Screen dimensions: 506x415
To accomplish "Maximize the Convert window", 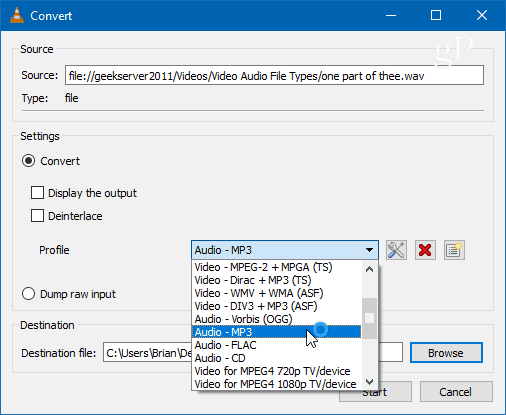I will click(436, 15).
